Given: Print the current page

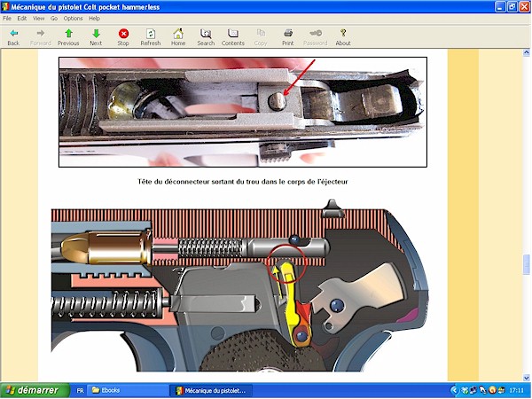Looking at the screenshot, I should pos(287,34).
